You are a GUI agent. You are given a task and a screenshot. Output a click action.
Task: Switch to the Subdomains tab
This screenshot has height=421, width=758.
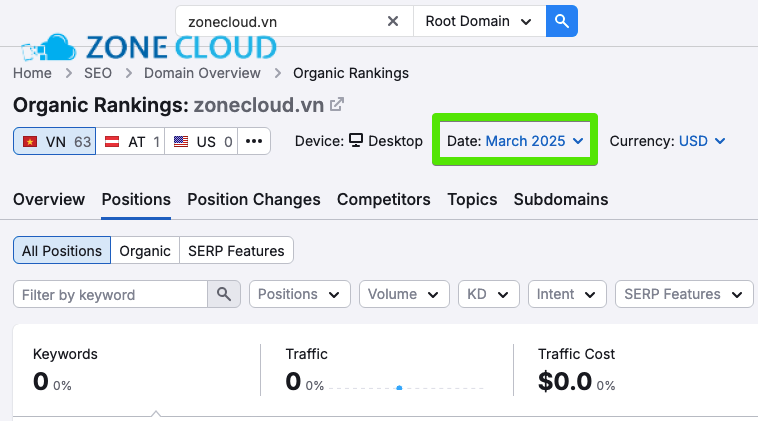point(561,200)
